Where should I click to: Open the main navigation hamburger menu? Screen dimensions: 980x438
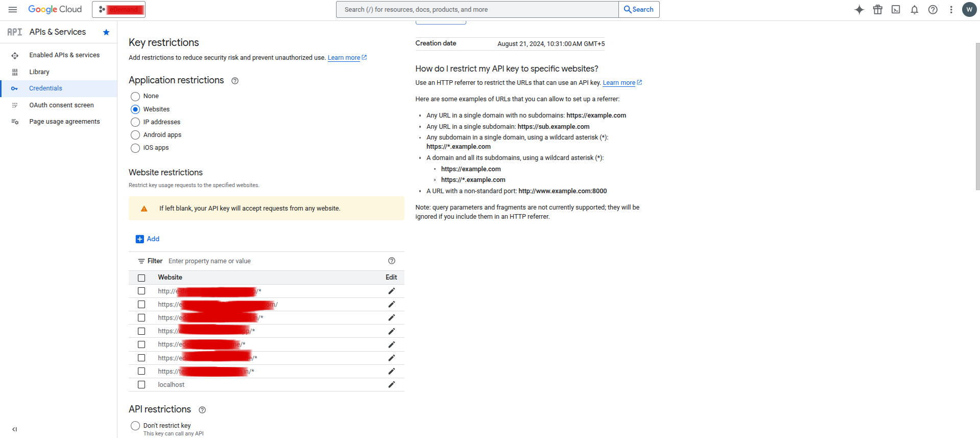tap(13, 10)
